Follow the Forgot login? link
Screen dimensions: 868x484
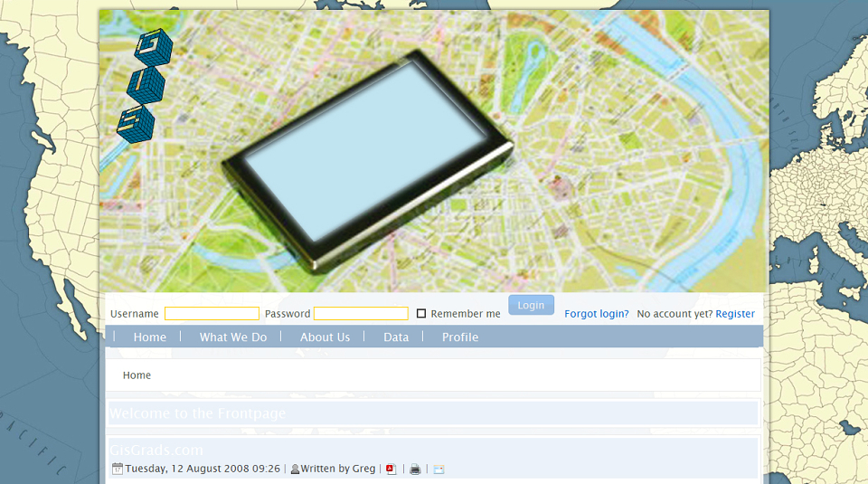(x=596, y=314)
